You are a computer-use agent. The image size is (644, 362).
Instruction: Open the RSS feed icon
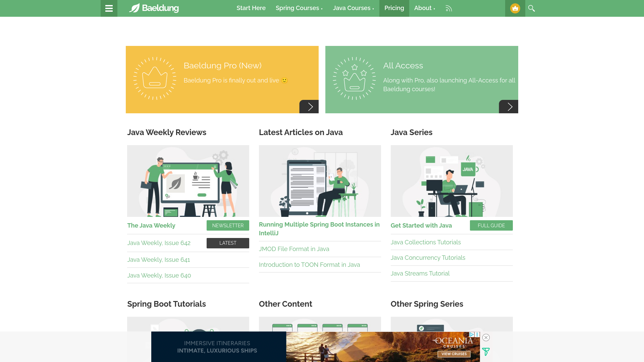449,8
